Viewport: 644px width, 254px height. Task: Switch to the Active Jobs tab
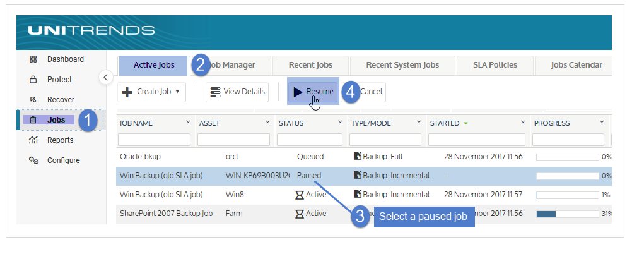pyautogui.click(x=154, y=65)
